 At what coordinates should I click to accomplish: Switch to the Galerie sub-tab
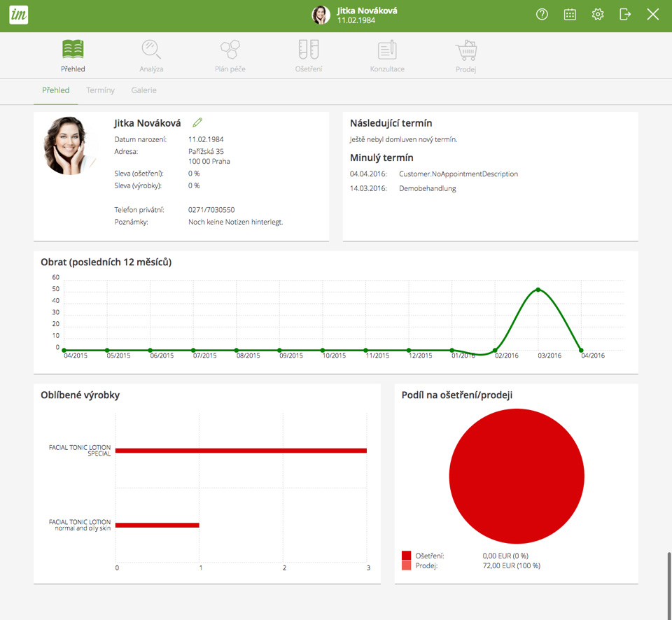tap(143, 90)
